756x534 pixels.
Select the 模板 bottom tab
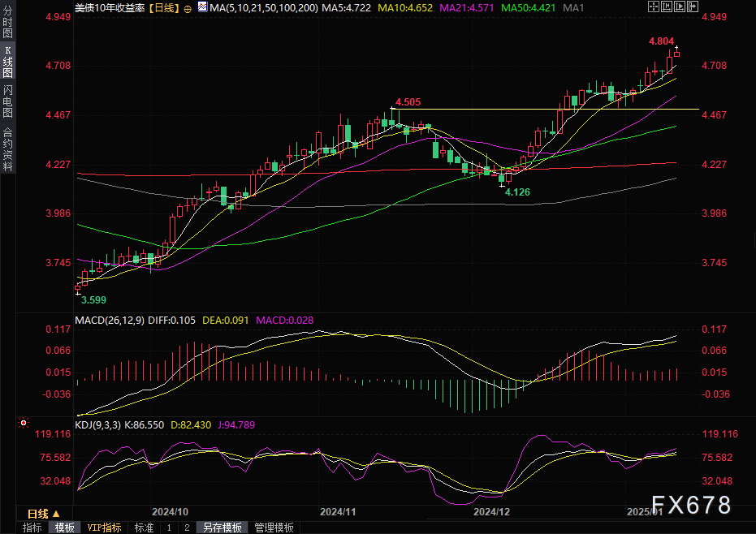coord(65,528)
